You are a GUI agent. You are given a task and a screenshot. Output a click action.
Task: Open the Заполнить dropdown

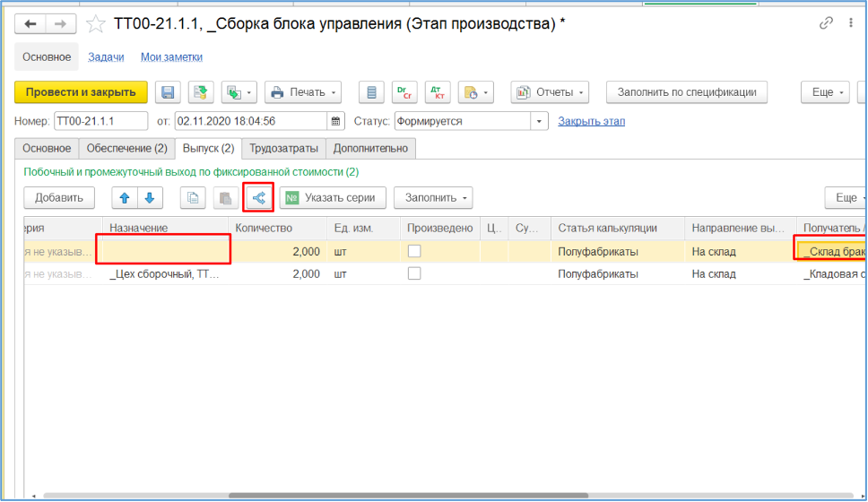click(433, 197)
